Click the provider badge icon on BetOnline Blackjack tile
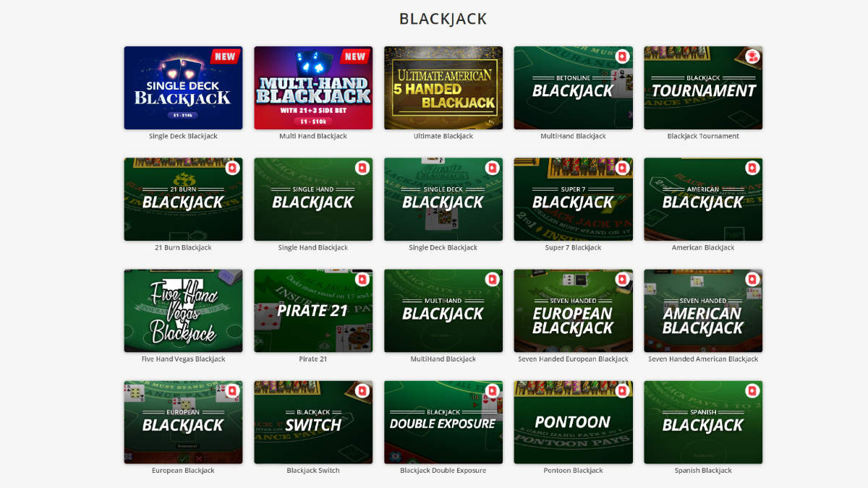 (x=623, y=56)
